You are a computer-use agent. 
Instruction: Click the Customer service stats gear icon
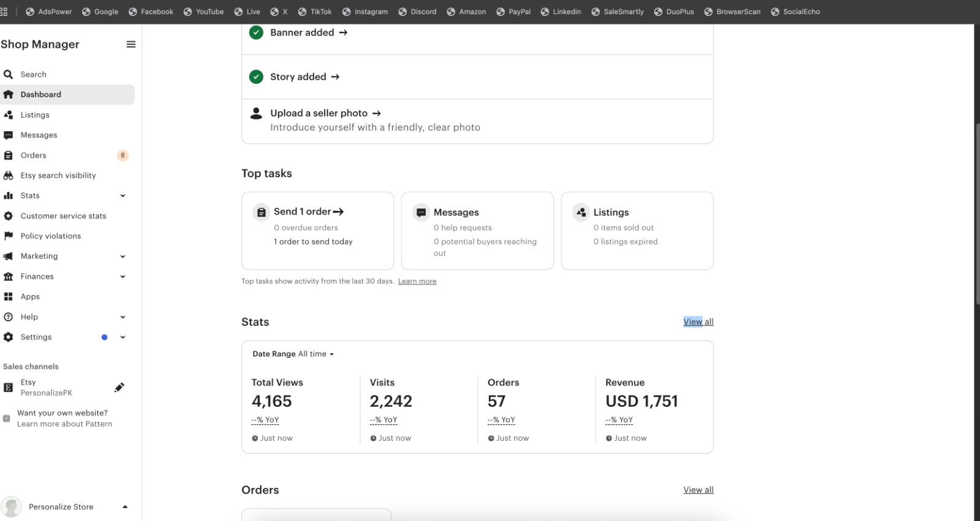coord(8,216)
